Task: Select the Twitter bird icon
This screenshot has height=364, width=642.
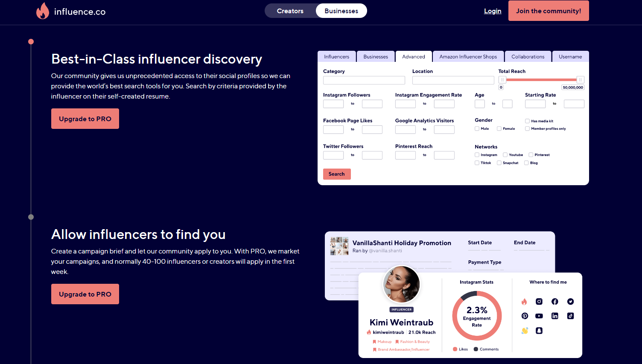Action: point(570,301)
